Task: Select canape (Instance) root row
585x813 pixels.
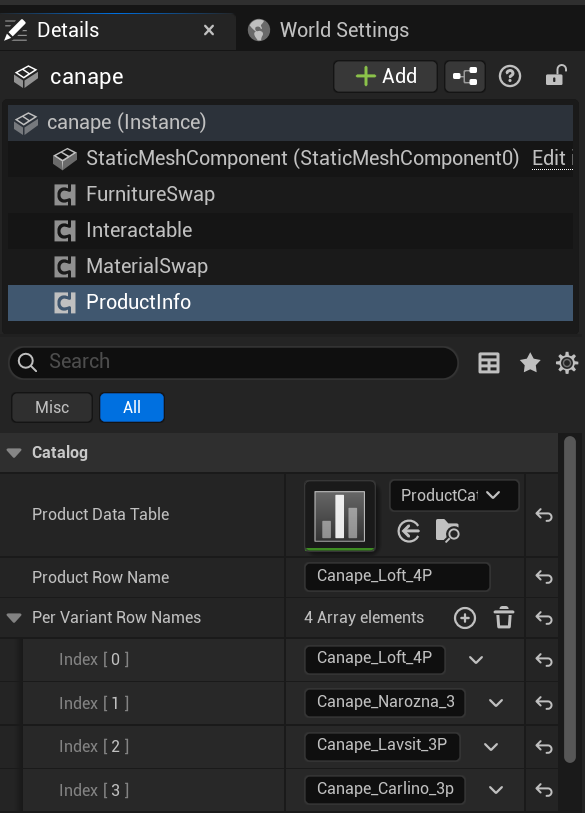Action: pos(290,123)
